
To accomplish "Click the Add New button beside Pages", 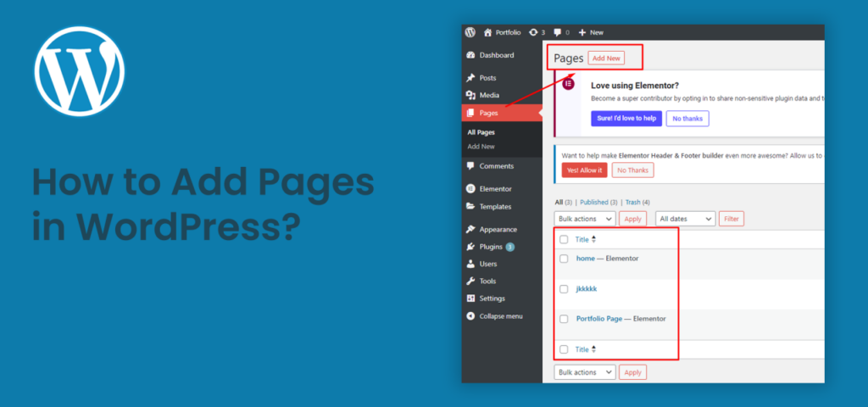I will [x=606, y=59].
